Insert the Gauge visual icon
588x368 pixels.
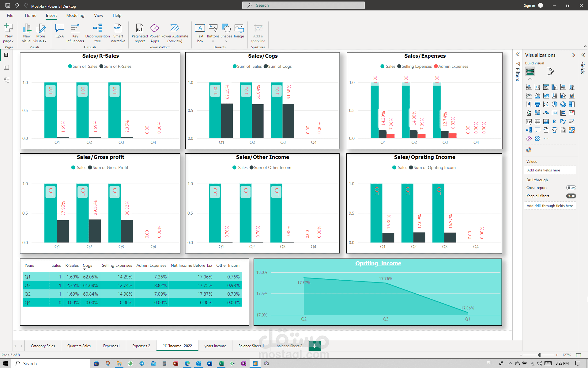[546, 113]
